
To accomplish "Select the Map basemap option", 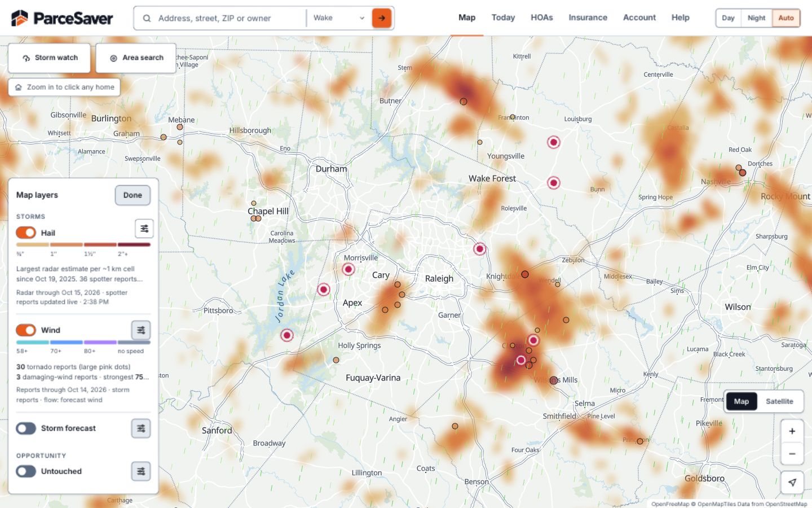I will click(742, 401).
